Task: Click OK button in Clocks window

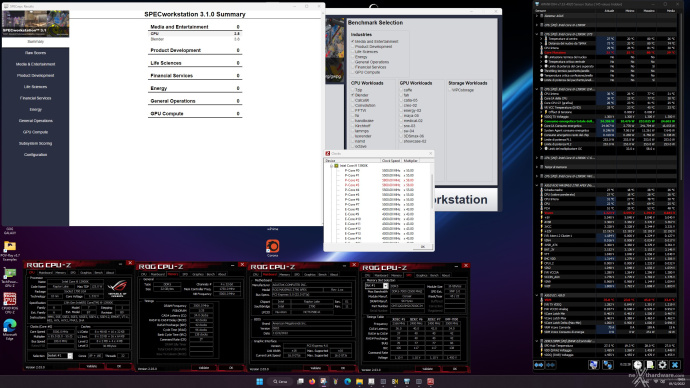Action: point(422,247)
